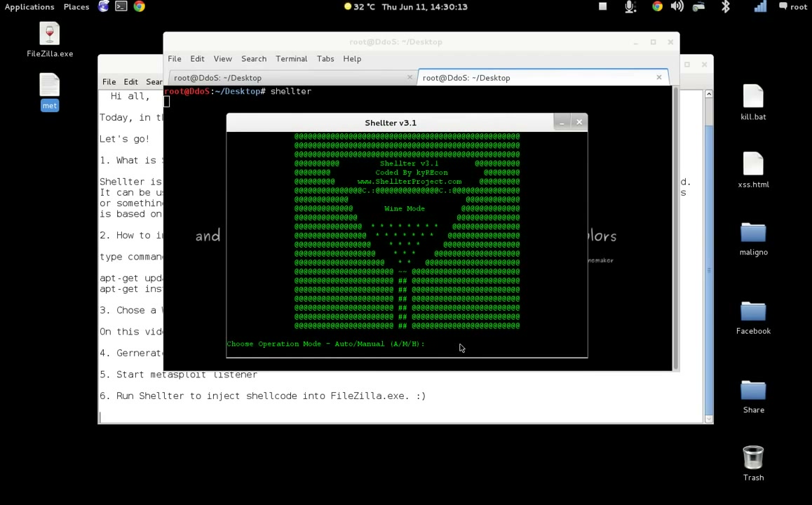Open the FileZilla.exe desktop icon
The width and height of the screenshot is (812, 505).
pos(50,40)
